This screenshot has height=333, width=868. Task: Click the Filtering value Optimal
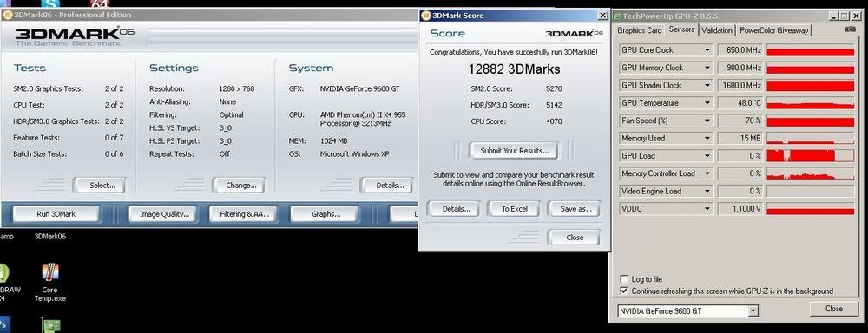click(x=232, y=115)
